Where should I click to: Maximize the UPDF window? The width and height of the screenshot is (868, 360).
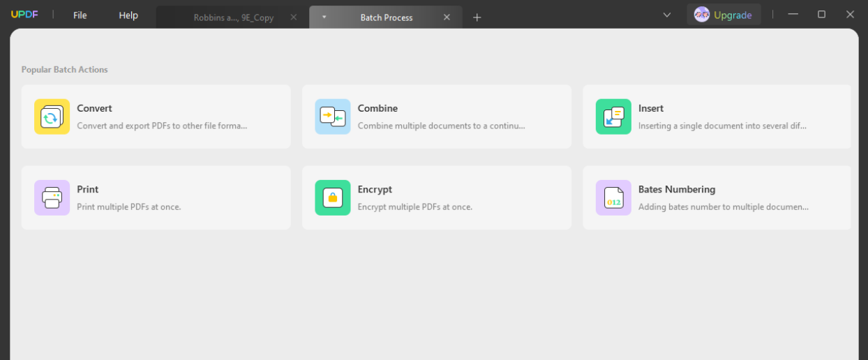(821, 15)
